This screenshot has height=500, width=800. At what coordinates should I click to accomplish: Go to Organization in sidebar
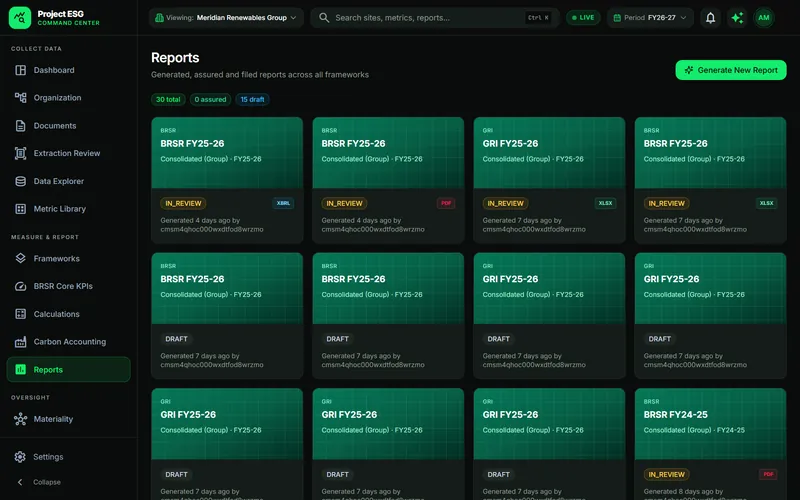pyautogui.click(x=68, y=97)
